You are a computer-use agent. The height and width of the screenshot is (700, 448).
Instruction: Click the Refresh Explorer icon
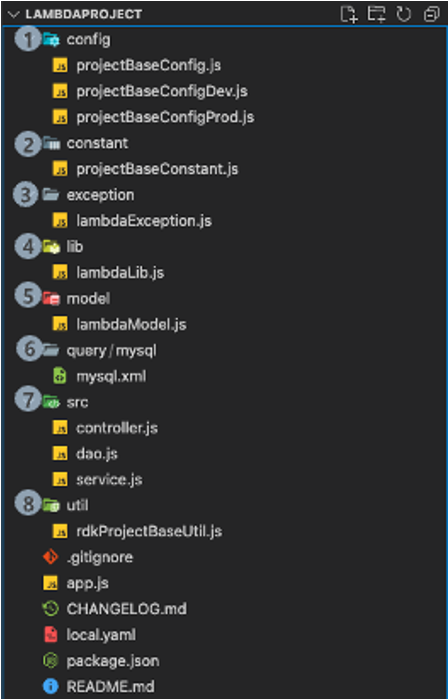coord(404,14)
